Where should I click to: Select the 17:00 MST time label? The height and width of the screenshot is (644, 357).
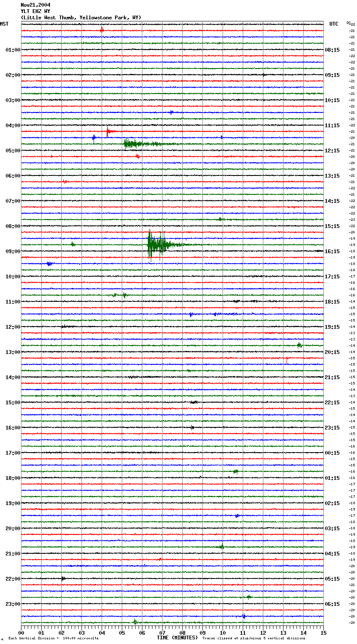tap(13, 453)
